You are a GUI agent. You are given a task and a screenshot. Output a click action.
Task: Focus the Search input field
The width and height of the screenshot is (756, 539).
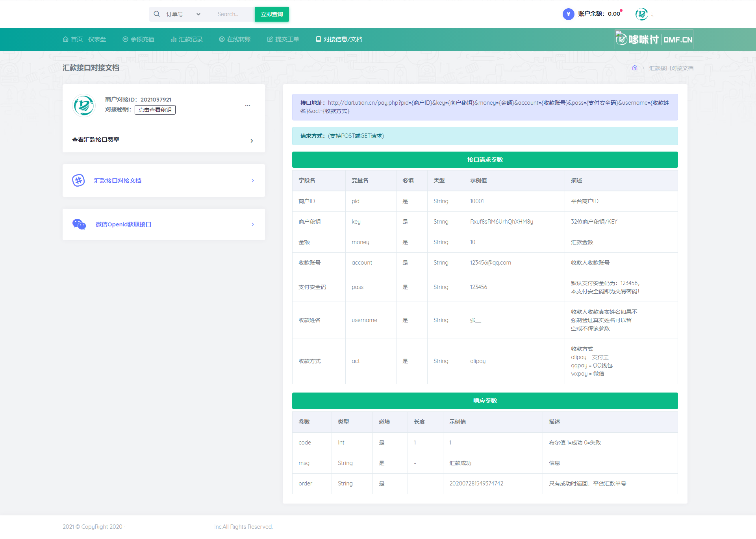233,14
